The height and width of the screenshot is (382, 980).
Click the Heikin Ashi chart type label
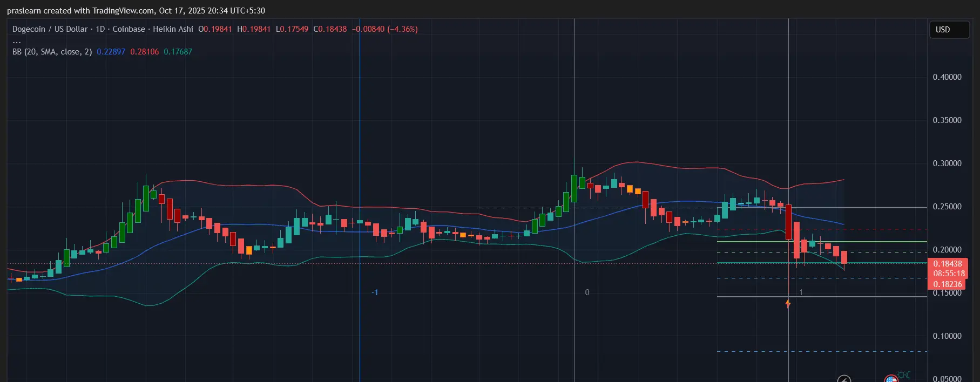pos(173,29)
